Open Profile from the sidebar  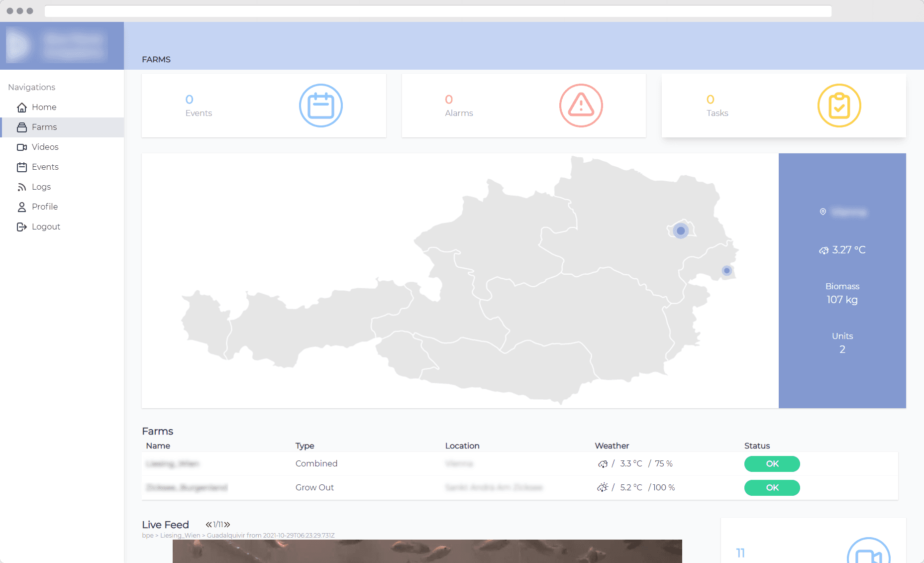click(44, 207)
